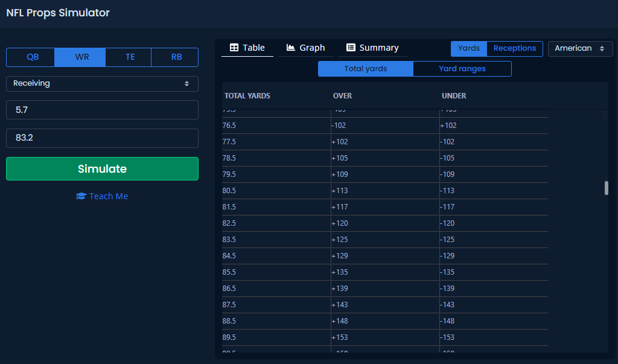The height and width of the screenshot is (364, 618).
Task: Switch results to Yards
Action: 469,48
